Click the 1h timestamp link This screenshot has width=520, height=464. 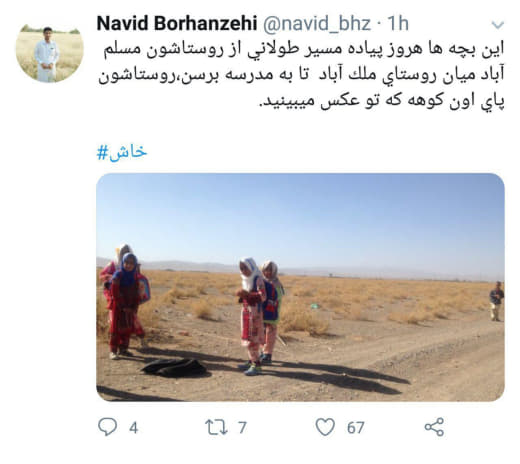[x=398, y=24]
